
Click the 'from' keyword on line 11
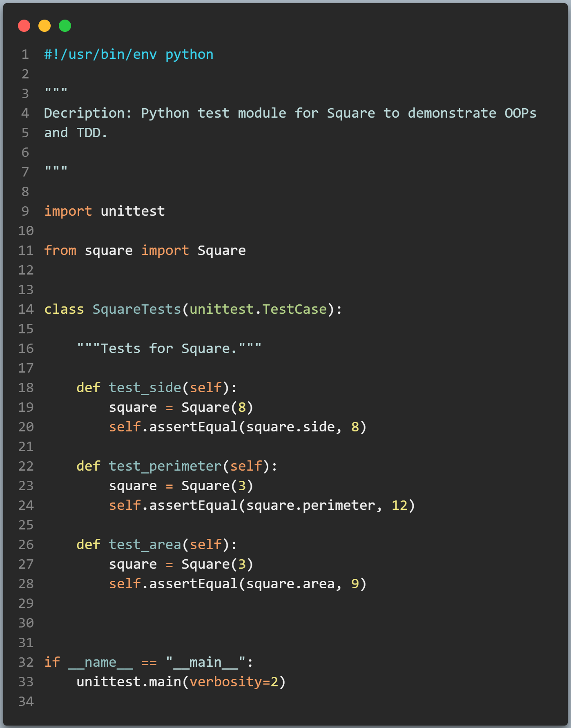pyautogui.click(x=60, y=250)
